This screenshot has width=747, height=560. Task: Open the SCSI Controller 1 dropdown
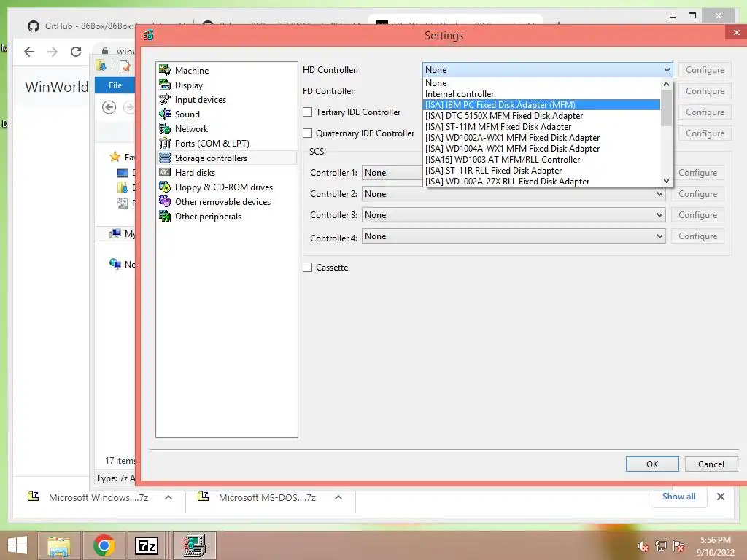(392, 172)
